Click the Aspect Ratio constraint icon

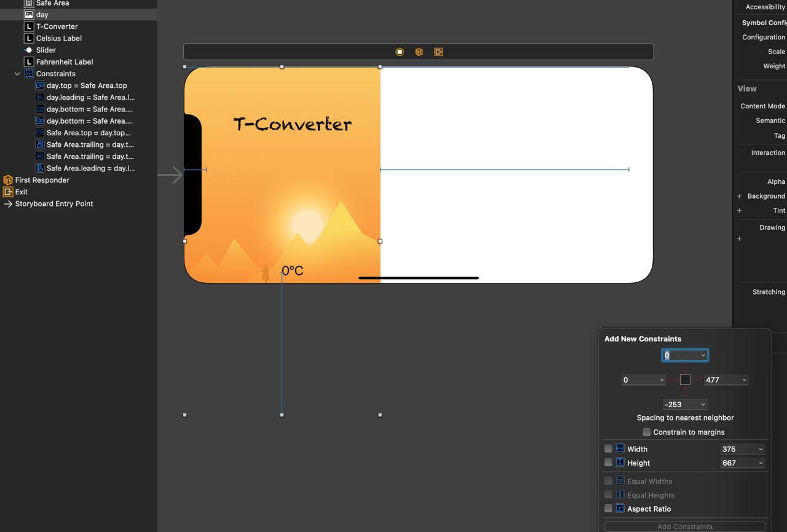pyautogui.click(x=620, y=509)
